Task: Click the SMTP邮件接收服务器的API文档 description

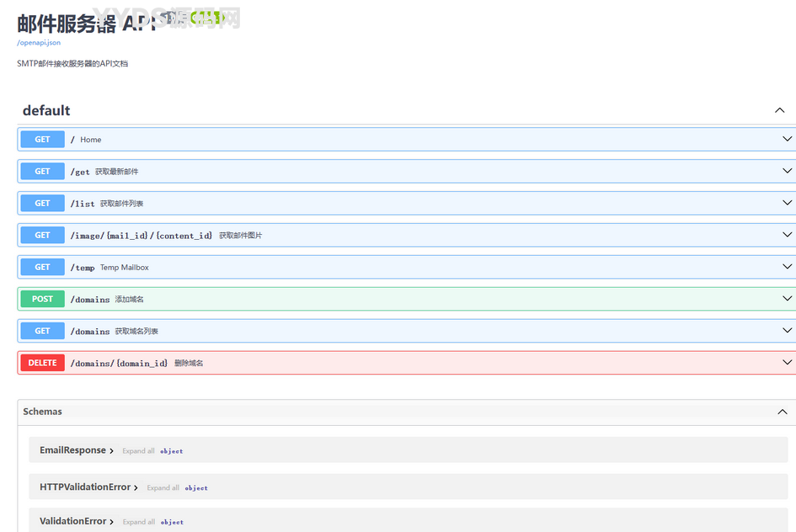Action: pyautogui.click(x=72, y=63)
